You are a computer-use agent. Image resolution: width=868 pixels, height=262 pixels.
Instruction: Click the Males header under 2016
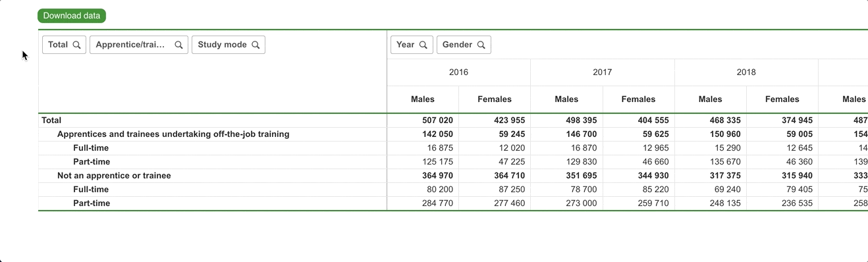click(423, 99)
